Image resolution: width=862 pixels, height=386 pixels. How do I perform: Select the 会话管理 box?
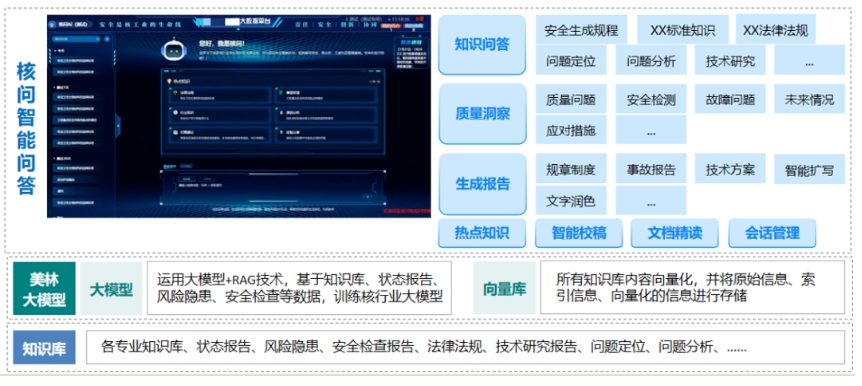coord(772,233)
